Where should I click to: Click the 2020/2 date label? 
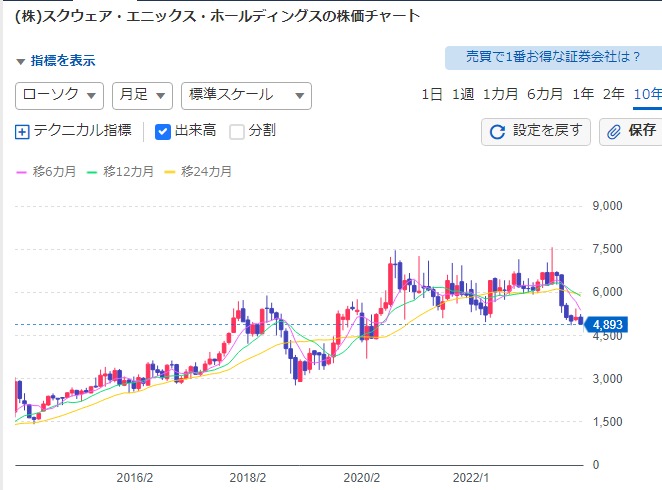[x=362, y=478]
